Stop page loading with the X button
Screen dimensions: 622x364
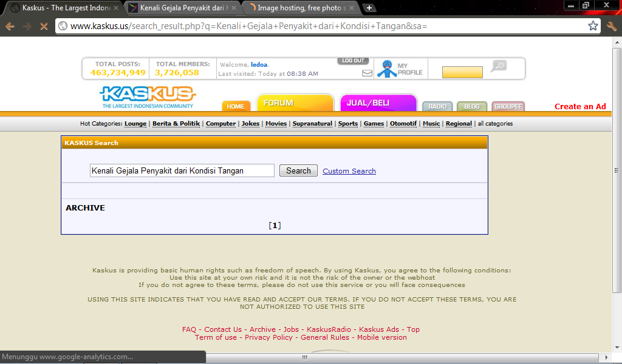44,27
